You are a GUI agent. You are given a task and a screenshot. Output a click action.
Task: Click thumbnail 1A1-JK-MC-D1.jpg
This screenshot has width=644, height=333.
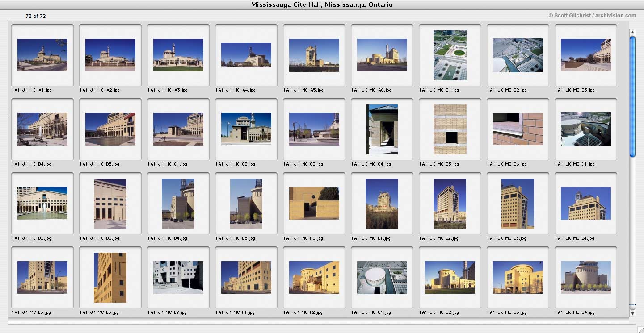[586, 129]
